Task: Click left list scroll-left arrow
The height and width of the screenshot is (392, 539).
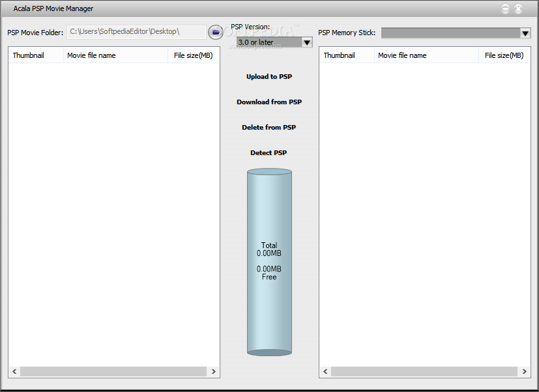Action: 14,371
